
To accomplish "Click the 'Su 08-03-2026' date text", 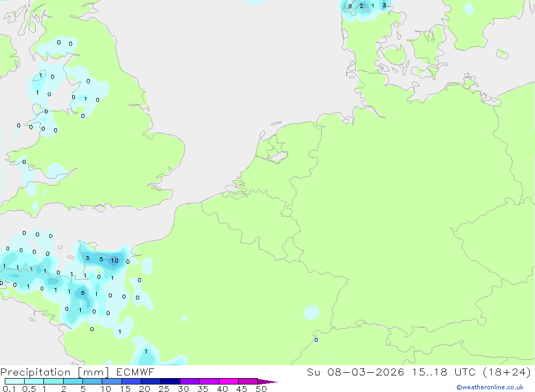I will (x=356, y=372).
